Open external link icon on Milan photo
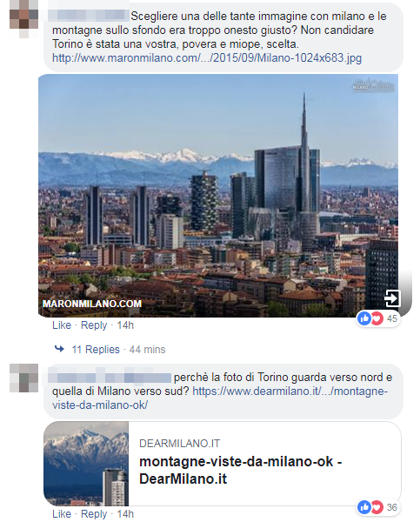420x522 pixels. tap(392, 298)
